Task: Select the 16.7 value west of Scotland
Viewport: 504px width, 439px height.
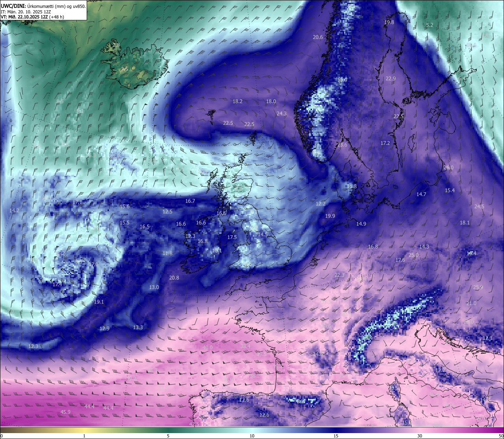Action: click(190, 201)
